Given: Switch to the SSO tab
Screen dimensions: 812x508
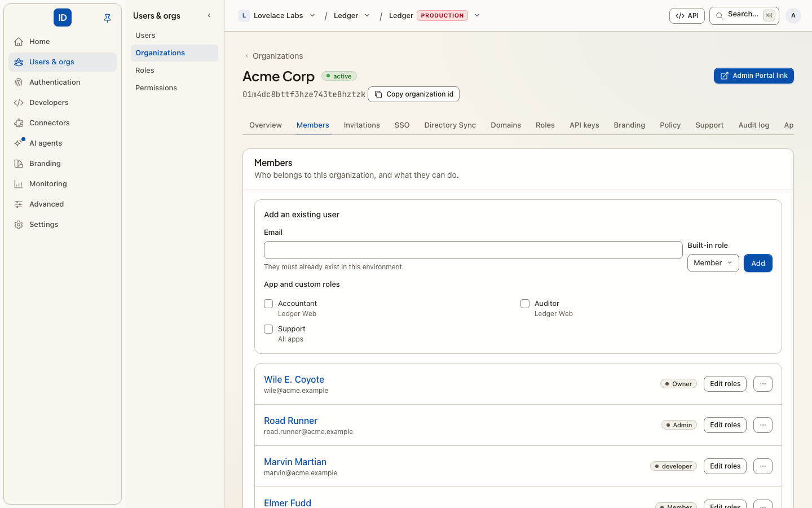Looking at the screenshot, I should 402,125.
